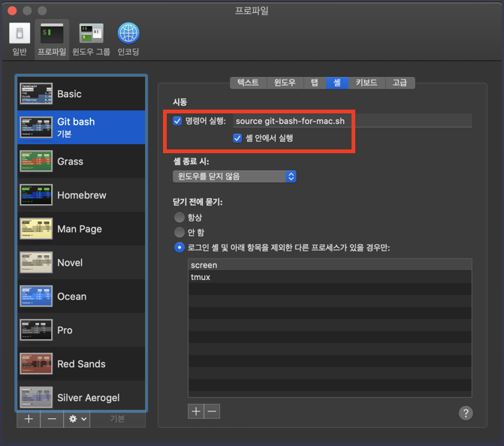This screenshot has height=446, width=504.
Task: Open the 인코딩 globe icon pane
Action: pyautogui.click(x=128, y=38)
